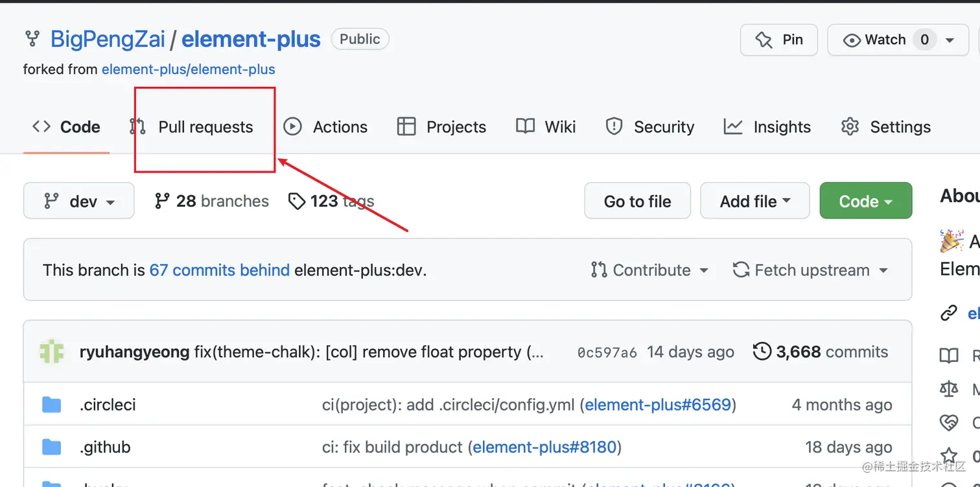Click the eye icon in Watch button
This screenshot has width=980, height=487.
pos(852,40)
